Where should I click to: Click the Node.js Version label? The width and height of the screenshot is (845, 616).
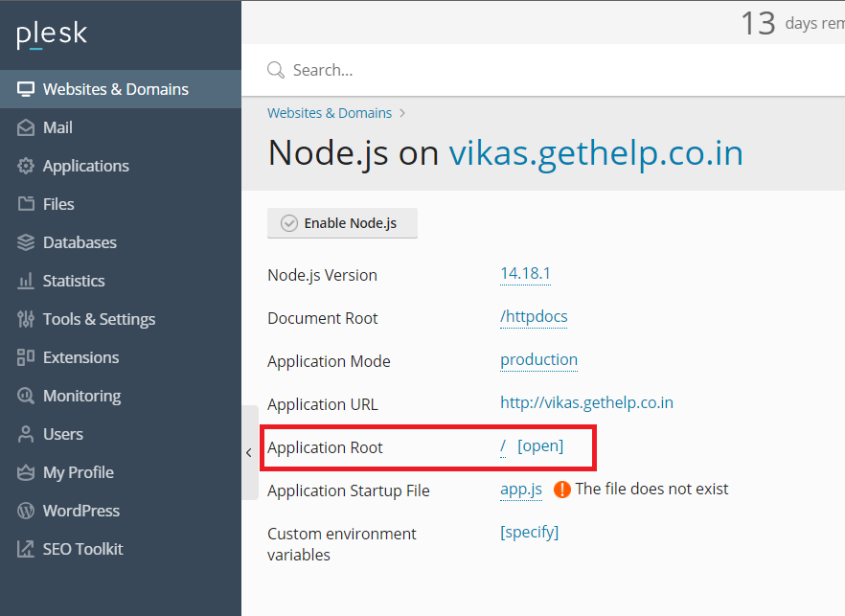322,275
